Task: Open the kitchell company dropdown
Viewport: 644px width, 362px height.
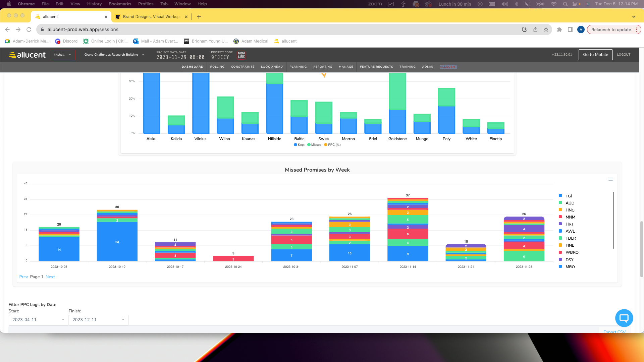Action: coord(63,55)
